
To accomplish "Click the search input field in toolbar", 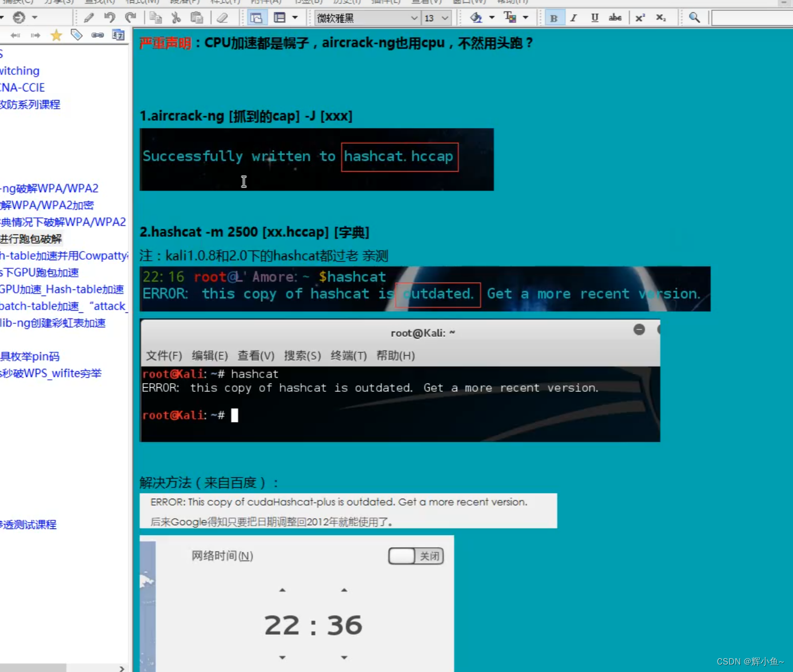I will click(752, 18).
